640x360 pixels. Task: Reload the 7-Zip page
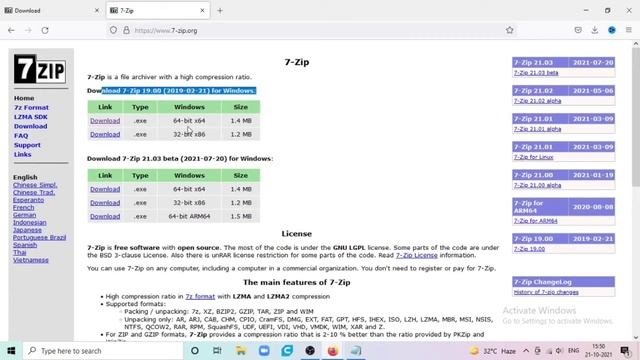45,30
